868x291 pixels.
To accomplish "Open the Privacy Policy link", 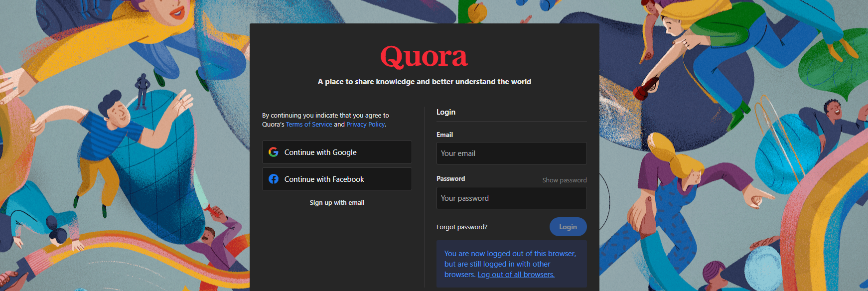I will coord(366,124).
